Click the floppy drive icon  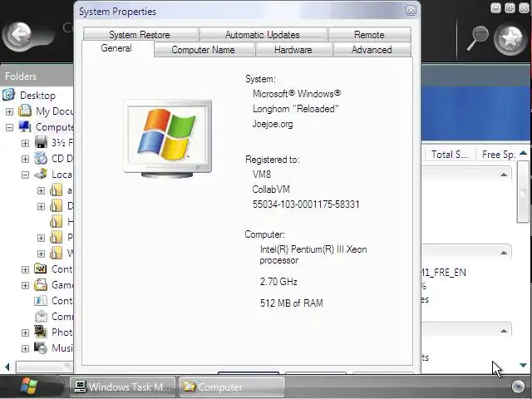[x=41, y=142]
